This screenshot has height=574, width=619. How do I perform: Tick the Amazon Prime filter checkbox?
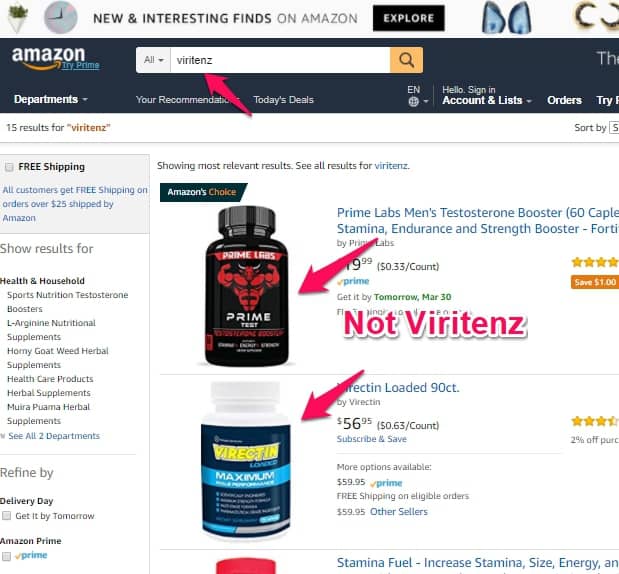[6, 556]
